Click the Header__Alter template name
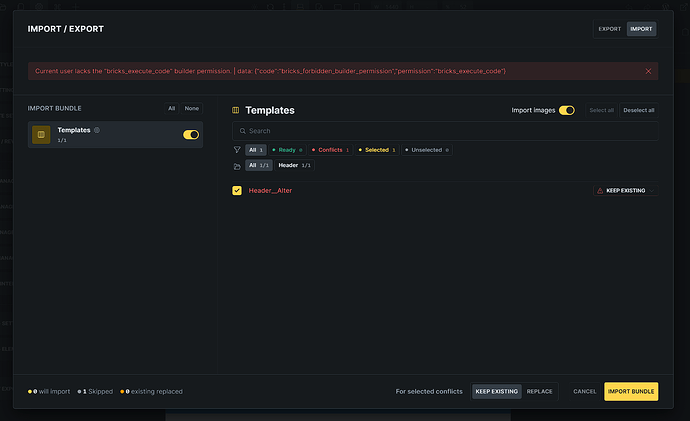Image resolution: width=690 pixels, height=421 pixels. pos(270,190)
